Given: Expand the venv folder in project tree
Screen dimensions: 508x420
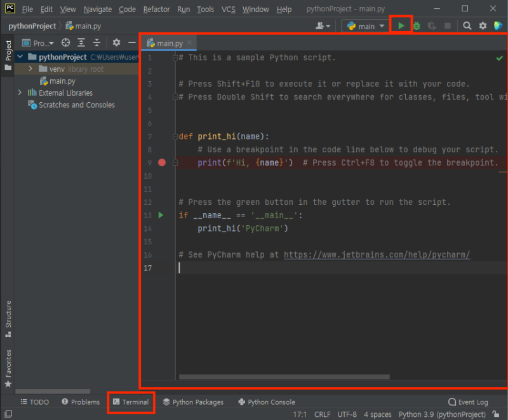Looking at the screenshot, I should click(30, 69).
